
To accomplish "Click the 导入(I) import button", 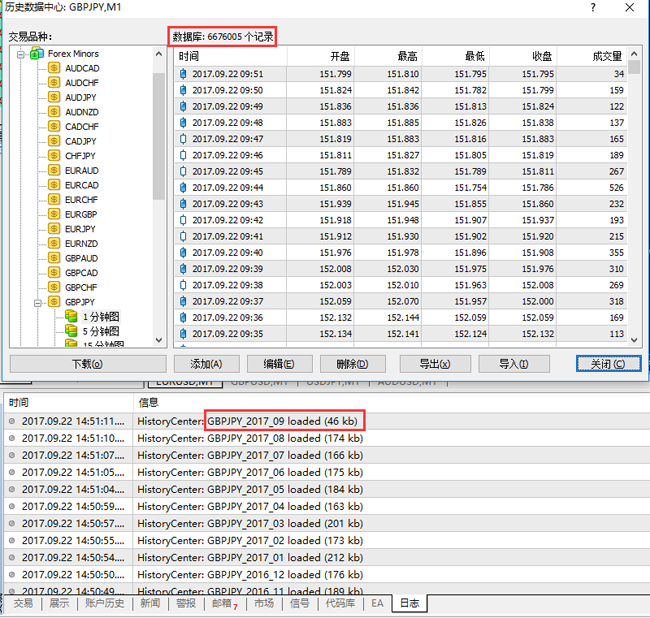I will pos(514,364).
